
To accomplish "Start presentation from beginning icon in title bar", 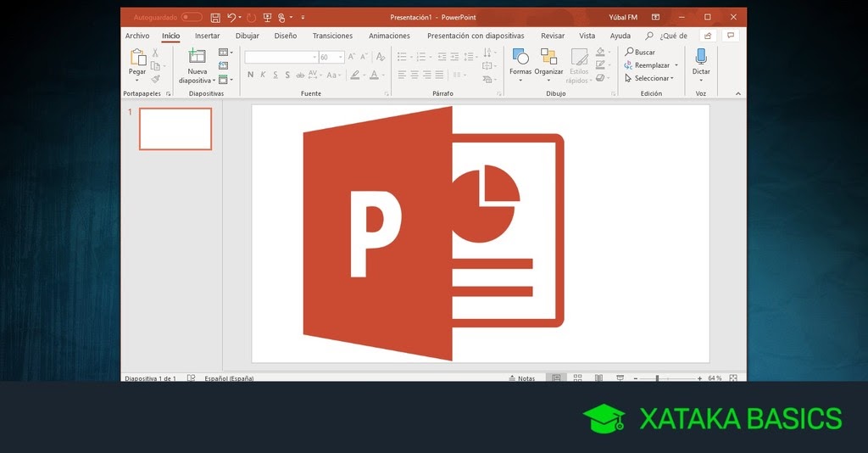I will (x=267, y=18).
